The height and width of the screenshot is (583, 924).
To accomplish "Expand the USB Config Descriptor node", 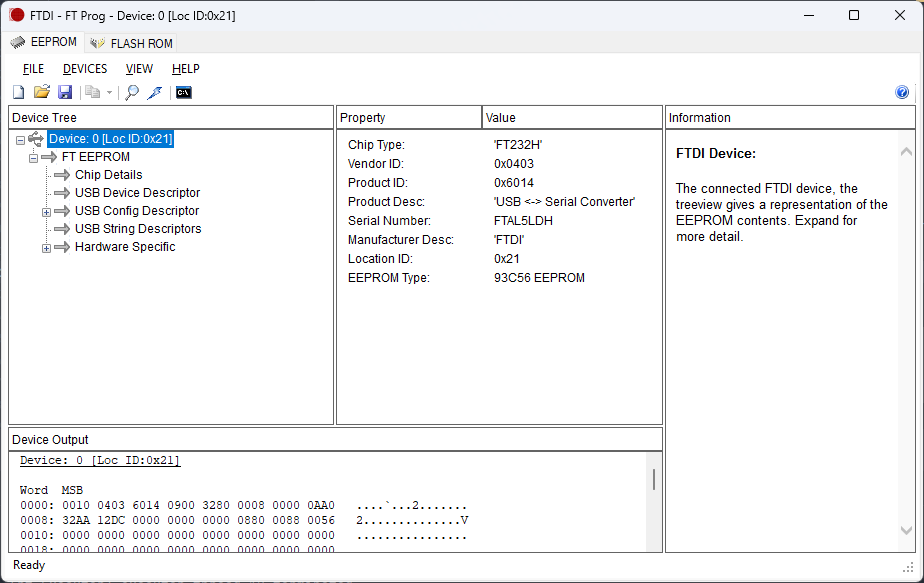I will coord(46,212).
